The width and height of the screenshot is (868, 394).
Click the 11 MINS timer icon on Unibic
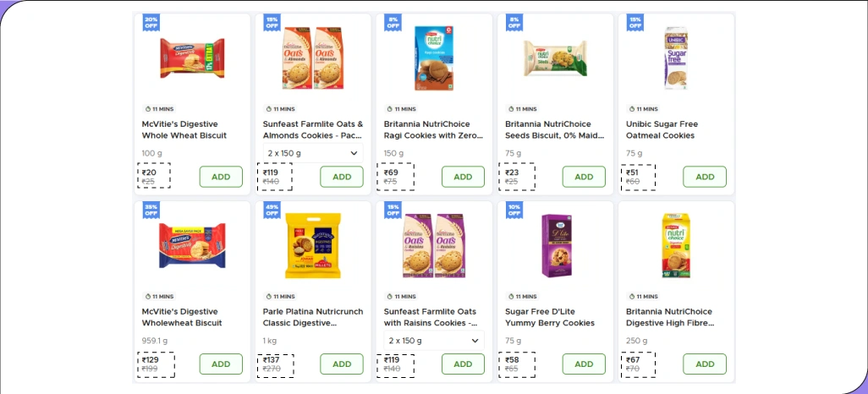(632, 109)
